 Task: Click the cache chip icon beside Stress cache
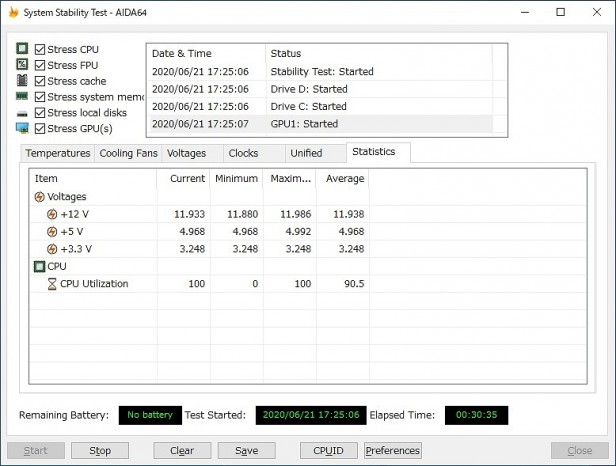tap(22, 81)
